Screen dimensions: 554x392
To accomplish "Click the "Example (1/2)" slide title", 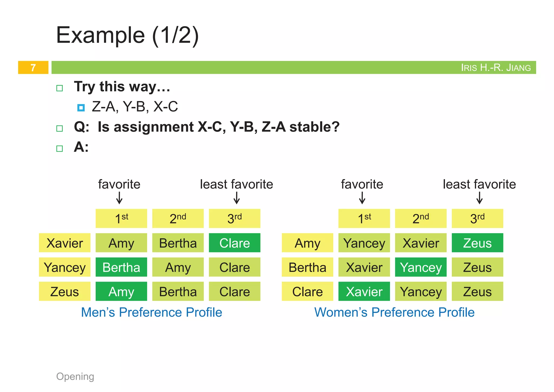I will coord(127,35).
